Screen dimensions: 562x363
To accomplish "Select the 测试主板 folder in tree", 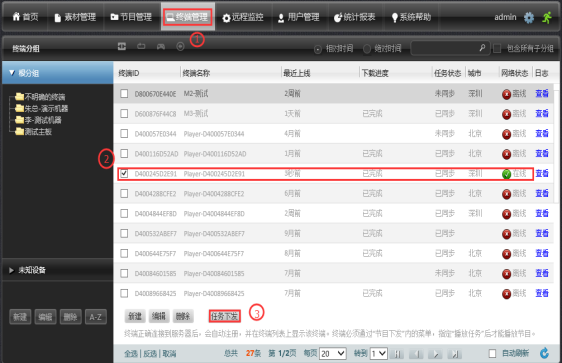I will point(38,132).
